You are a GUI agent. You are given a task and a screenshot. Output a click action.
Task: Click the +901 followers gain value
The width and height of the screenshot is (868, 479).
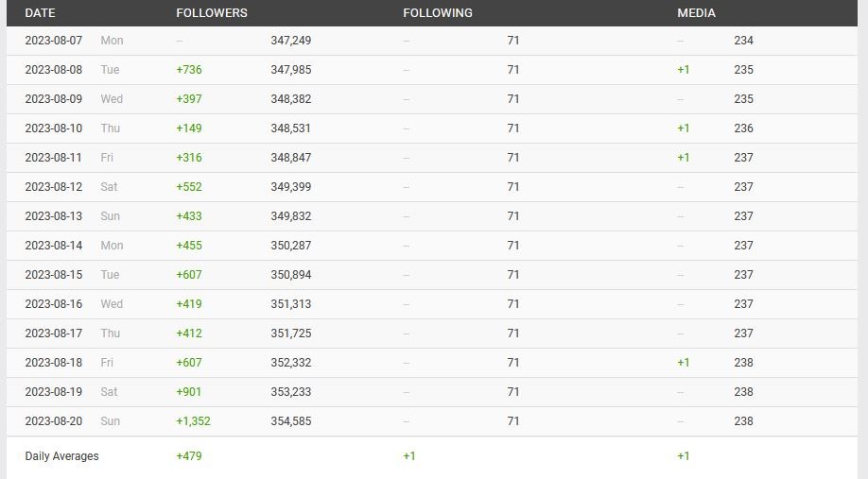[189, 392]
